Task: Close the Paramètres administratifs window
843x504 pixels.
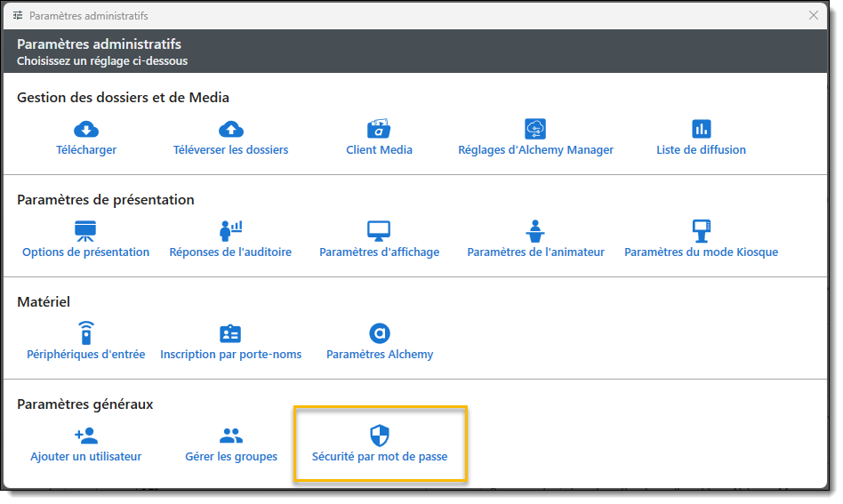Action: coord(813,15)
